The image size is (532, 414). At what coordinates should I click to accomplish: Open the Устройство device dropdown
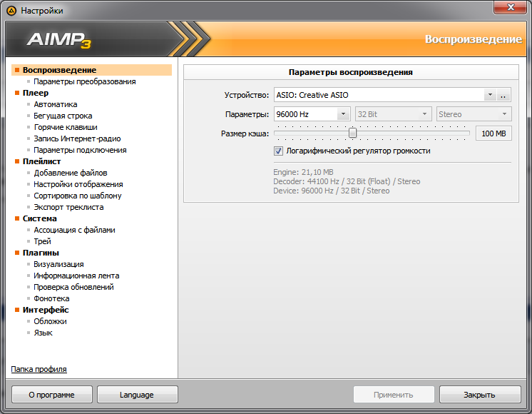[490, 95]
